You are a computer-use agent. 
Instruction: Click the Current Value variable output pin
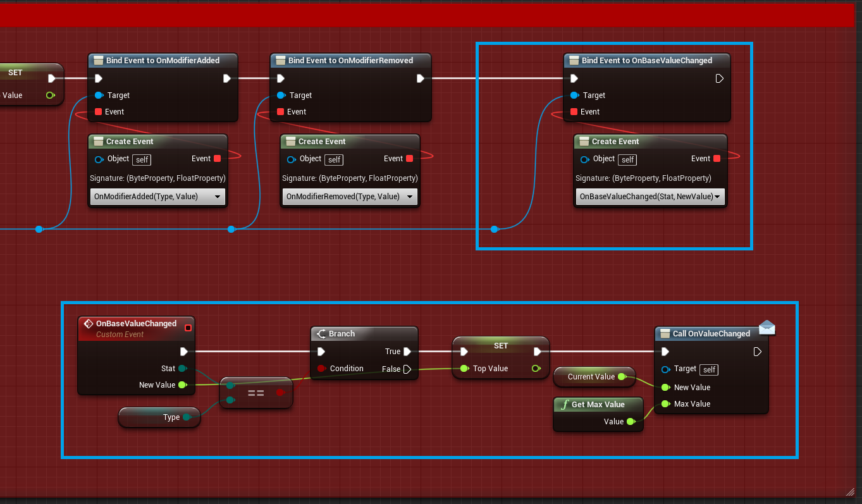point(621,377)
